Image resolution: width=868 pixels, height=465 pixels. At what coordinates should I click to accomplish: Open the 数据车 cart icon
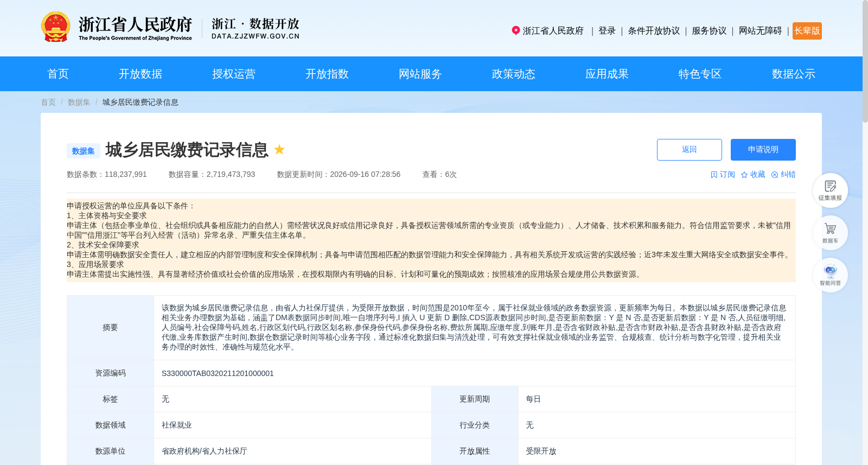click(x=830, y=233)
